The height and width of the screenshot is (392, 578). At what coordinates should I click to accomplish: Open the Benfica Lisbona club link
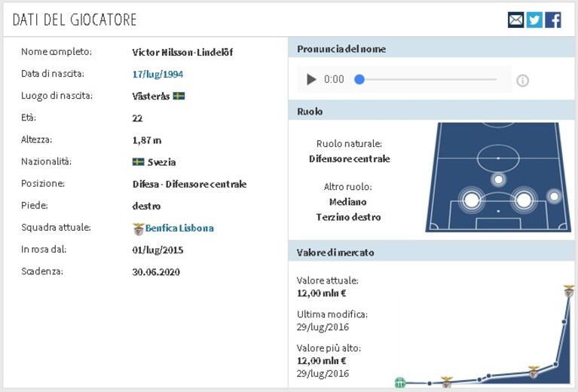[x=179, y=228]
